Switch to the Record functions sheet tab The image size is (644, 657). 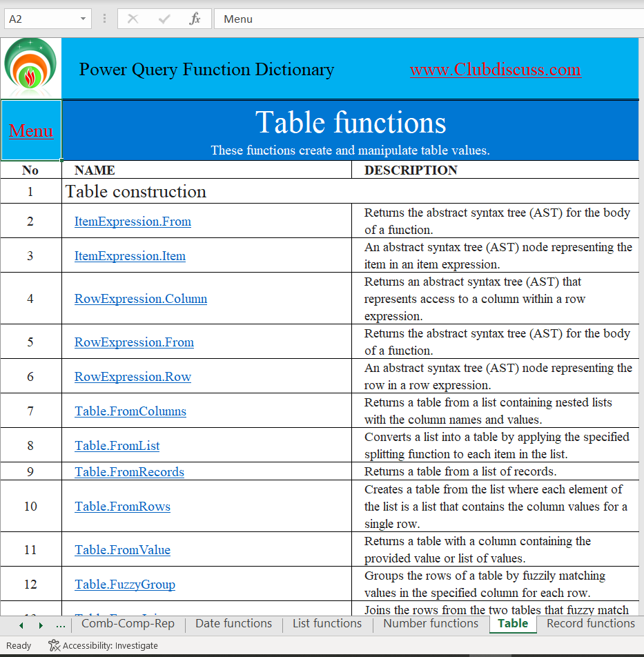(591, 623)
